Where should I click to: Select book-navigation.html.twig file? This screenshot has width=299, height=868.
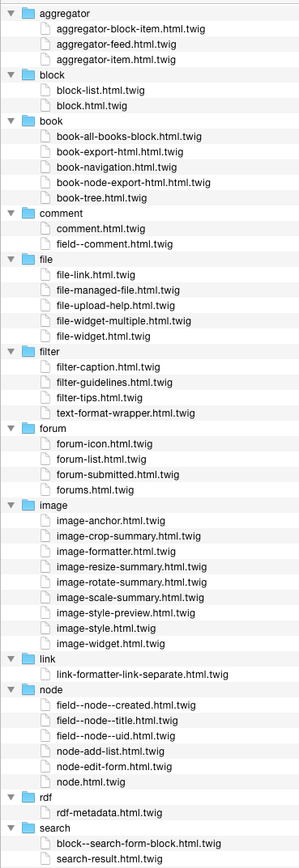click(117, 167)
